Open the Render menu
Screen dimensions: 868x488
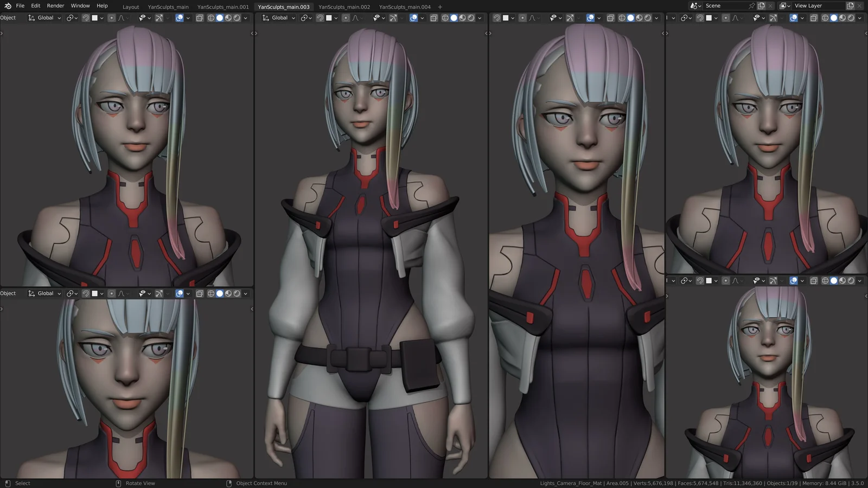point(55,5)
